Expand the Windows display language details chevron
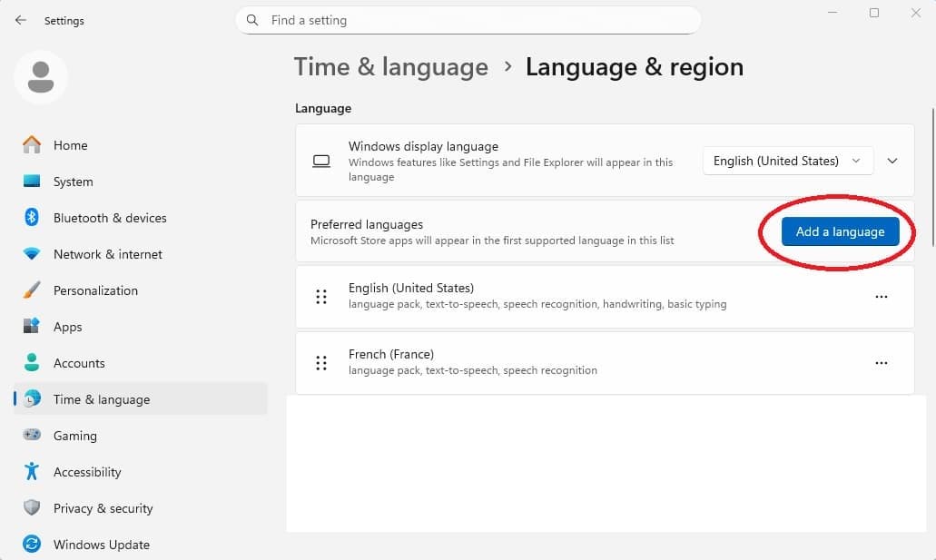 tap(892, 160)
